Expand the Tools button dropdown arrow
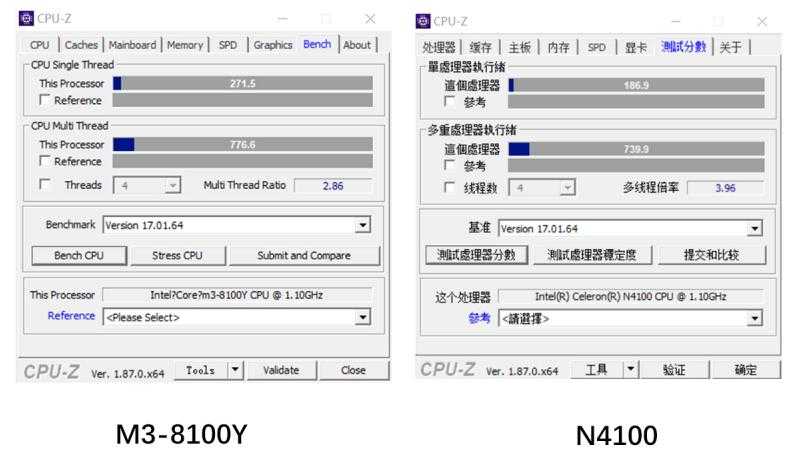The height and width of the screenshot is (463, 800). pyautogui.click(x=235, y=370)
